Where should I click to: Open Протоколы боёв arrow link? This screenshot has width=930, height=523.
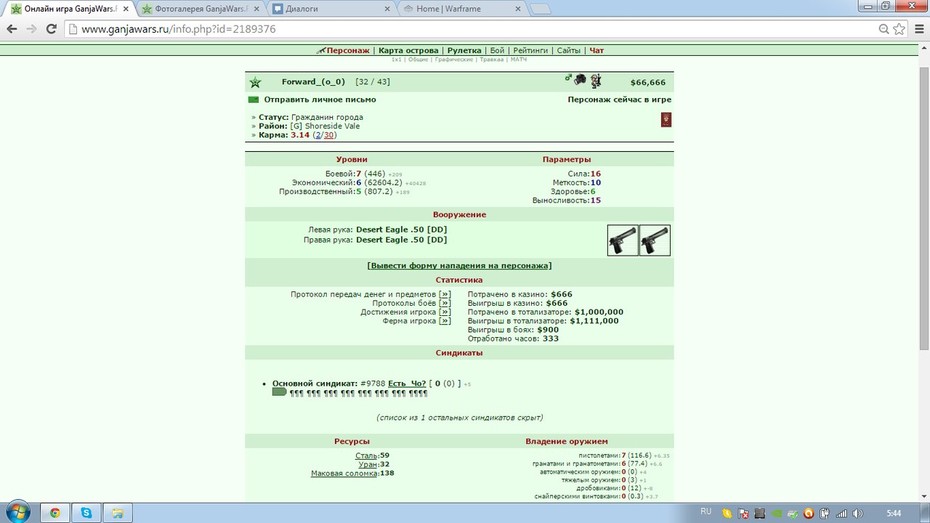(445, 303)
